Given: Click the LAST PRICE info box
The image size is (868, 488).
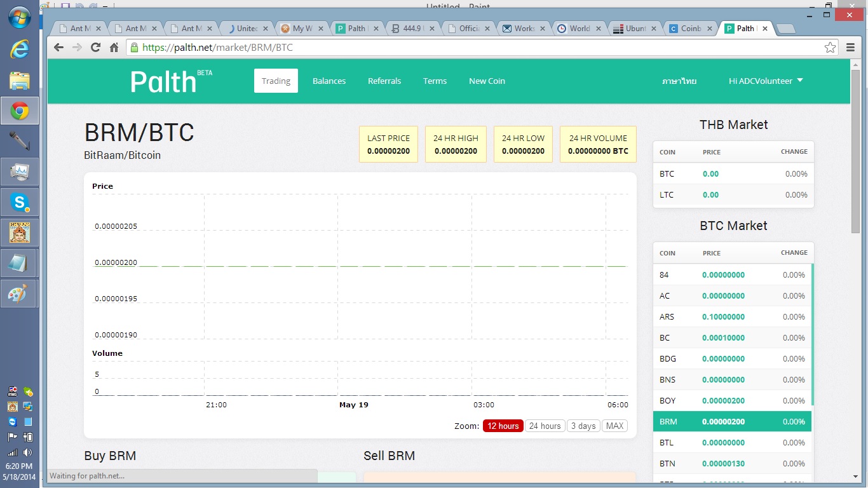Looking at the screenshot, I should point(388,144).
